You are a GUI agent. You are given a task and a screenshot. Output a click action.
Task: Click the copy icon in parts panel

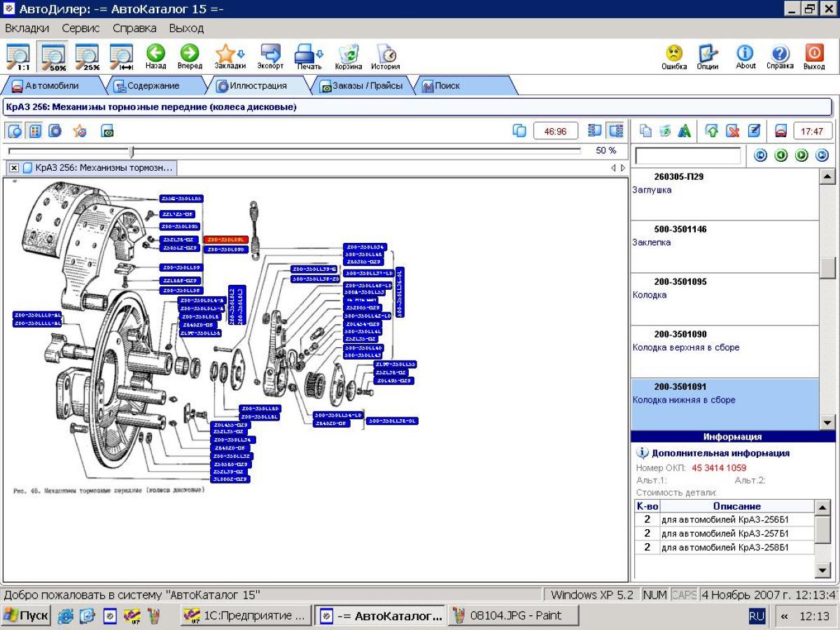coord(645,131)
